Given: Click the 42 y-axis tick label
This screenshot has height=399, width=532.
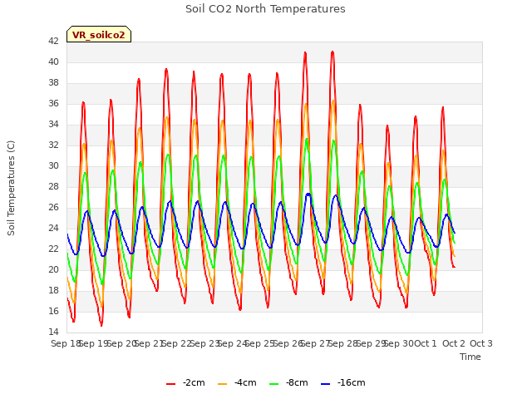Looking at the screenshot, I should (x=53, y=41).
